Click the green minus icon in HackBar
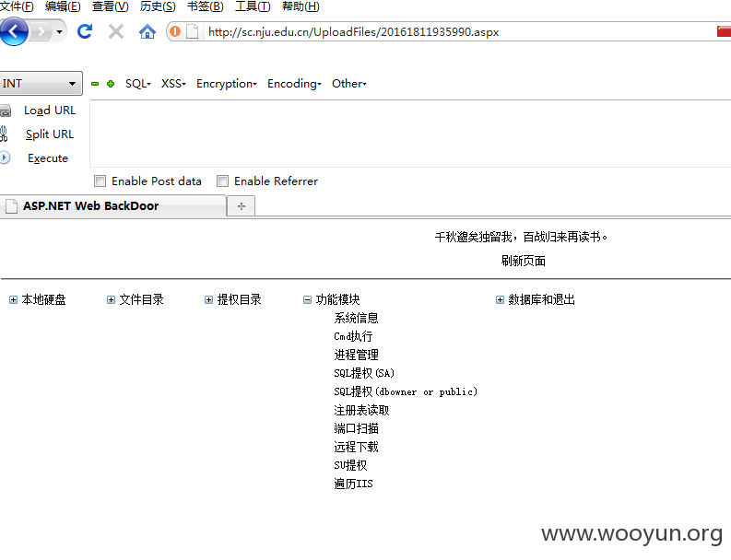Viewport: 731px width, 560px height. click(x=95, y=84)
